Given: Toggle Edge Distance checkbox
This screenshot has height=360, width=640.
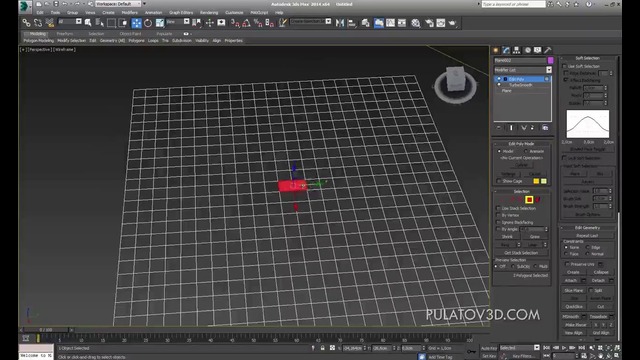Looking at the screenshot, I should (565, 73).
